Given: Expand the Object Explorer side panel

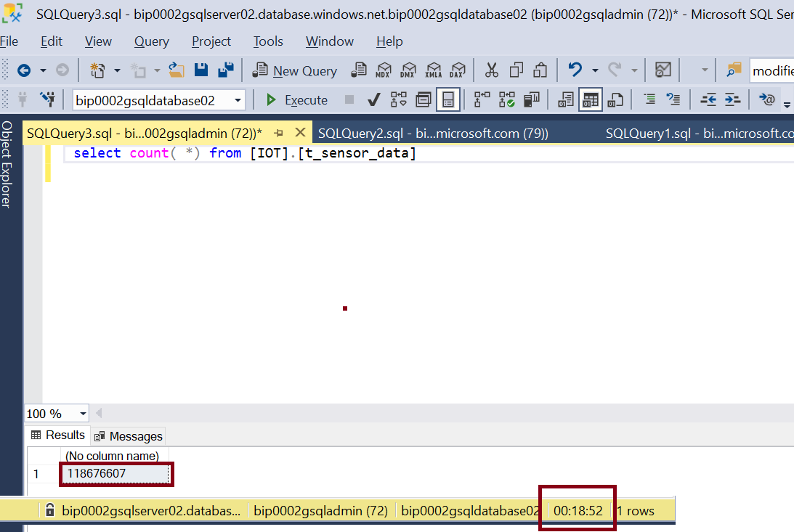Looking at the screenshot, I should tap(7, 164).
